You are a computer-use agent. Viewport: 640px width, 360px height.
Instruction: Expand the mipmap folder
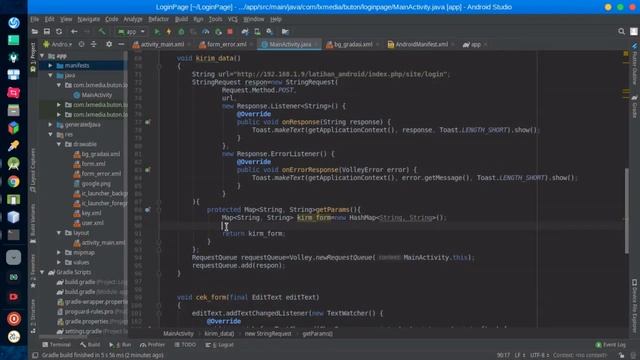pos(59,252)
